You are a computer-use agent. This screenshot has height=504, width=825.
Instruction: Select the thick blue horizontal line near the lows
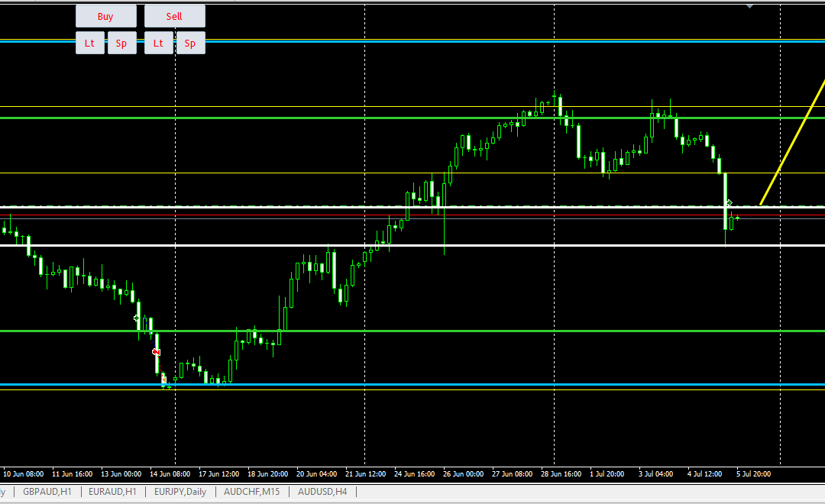click(x=412, y=384)
